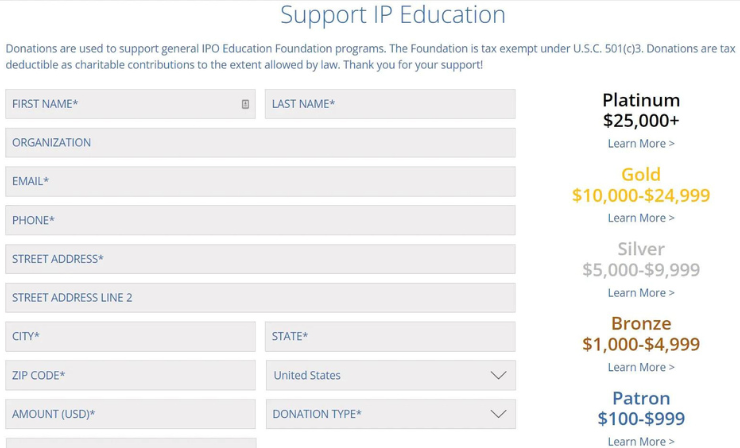Open Bronze tier Learn More link
This screenshot has height=448, width=740.
[x=641, y=367]
